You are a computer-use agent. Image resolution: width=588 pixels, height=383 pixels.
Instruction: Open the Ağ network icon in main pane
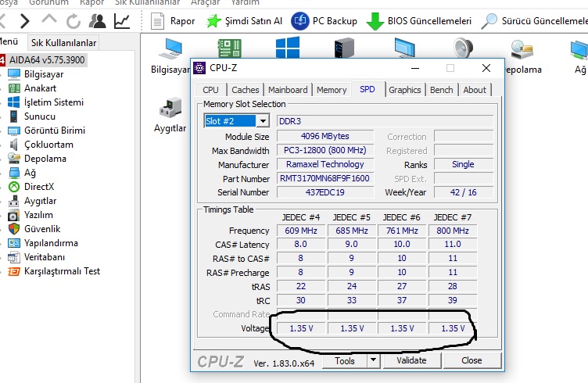pyautogui.click(x=579, y=56)
